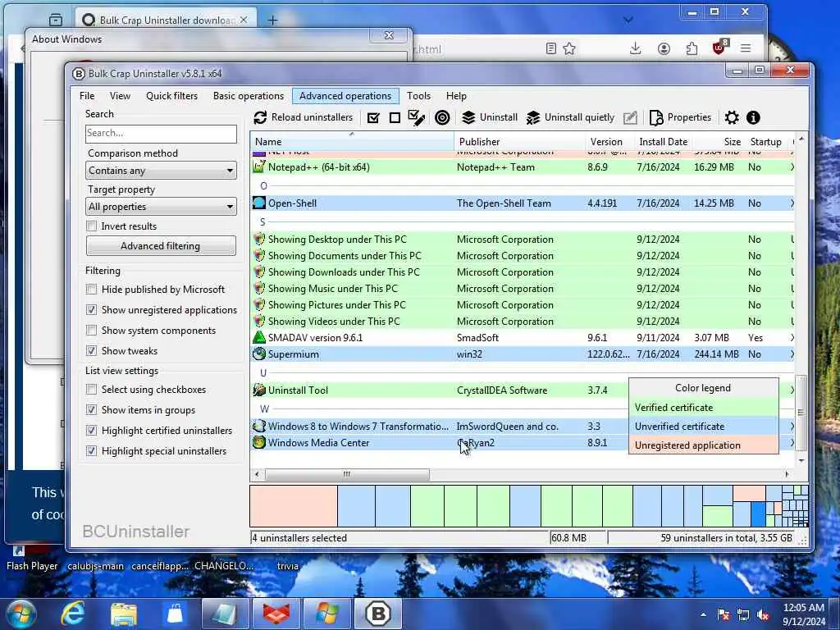The width and height of the screenshot is (840, 630).
Task: Open the Help menu
Action: 456,96
